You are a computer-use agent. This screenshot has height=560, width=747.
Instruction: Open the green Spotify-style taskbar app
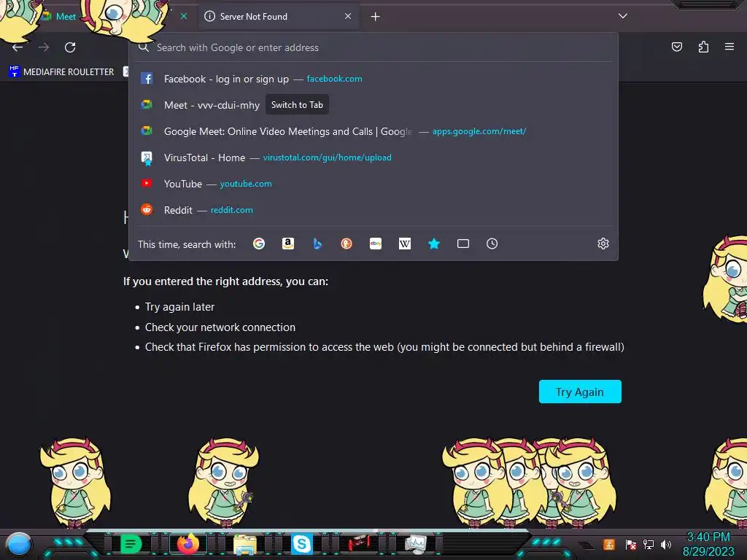click(x=131, y=543)
